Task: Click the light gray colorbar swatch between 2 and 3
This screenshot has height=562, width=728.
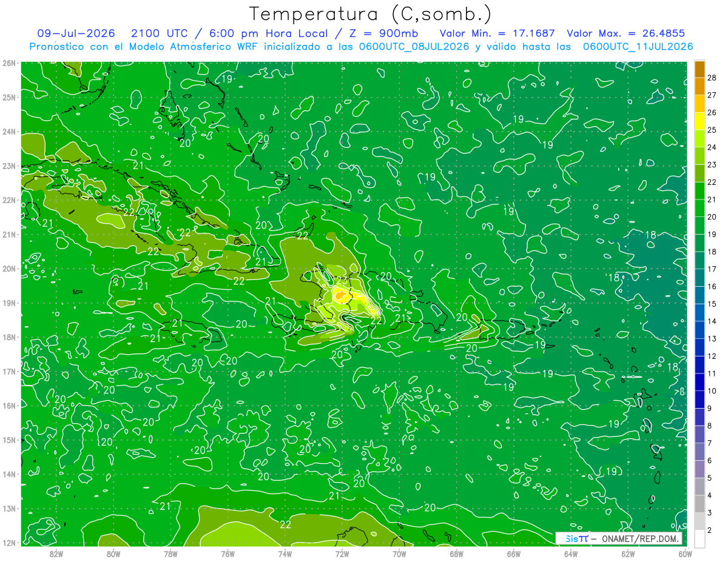Action: pos(699,522)
